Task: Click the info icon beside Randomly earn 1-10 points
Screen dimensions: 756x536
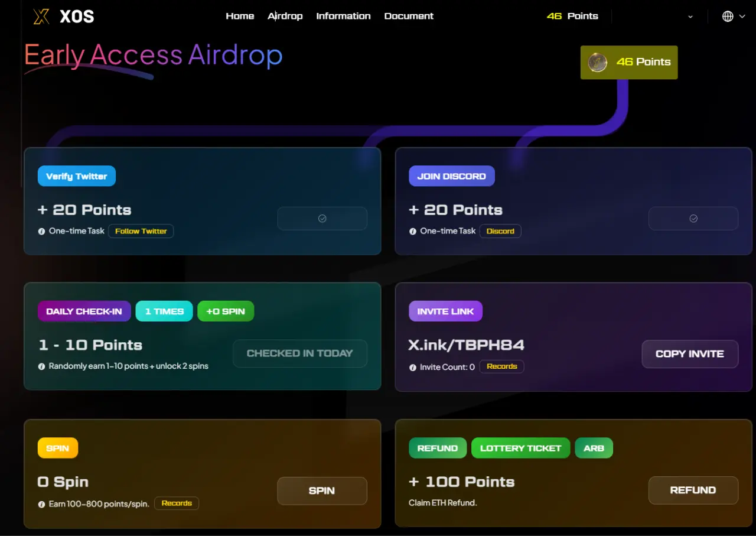Action: pos(41,366)
